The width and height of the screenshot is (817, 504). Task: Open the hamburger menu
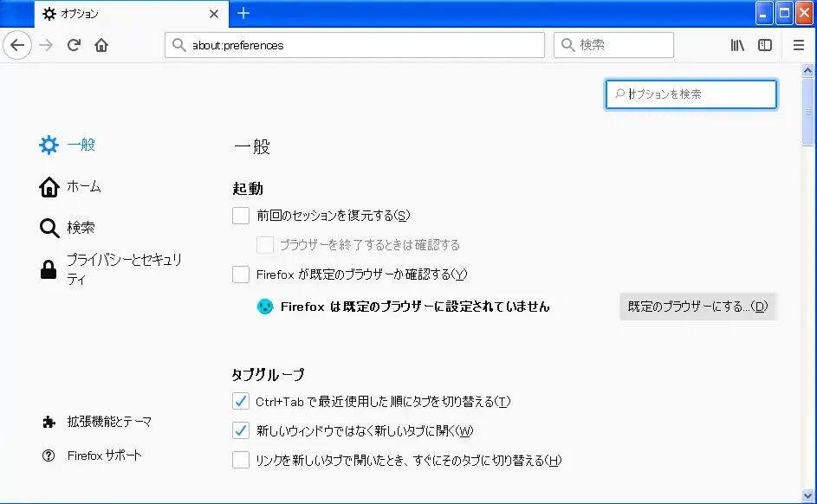point(798,45)
